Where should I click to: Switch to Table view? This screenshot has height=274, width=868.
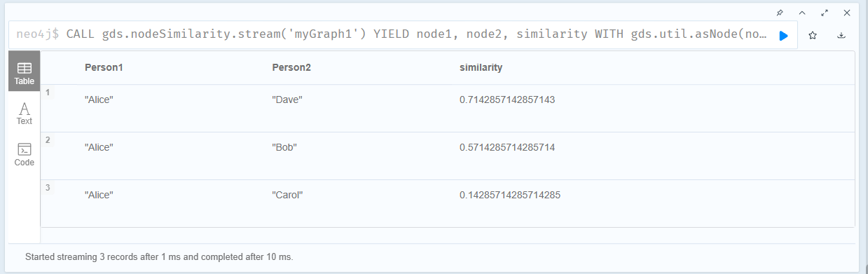tap(25, 71)
